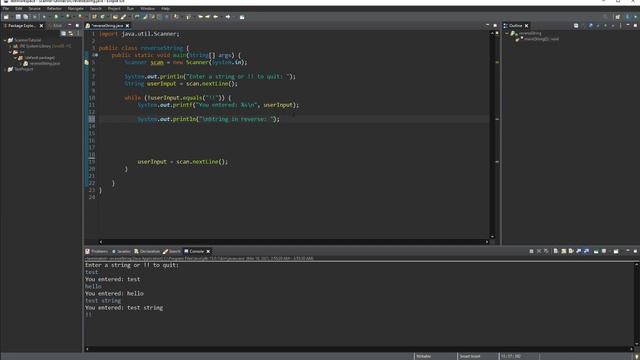Collapse all in Package Explorer toolbar

tap(63, 33)
